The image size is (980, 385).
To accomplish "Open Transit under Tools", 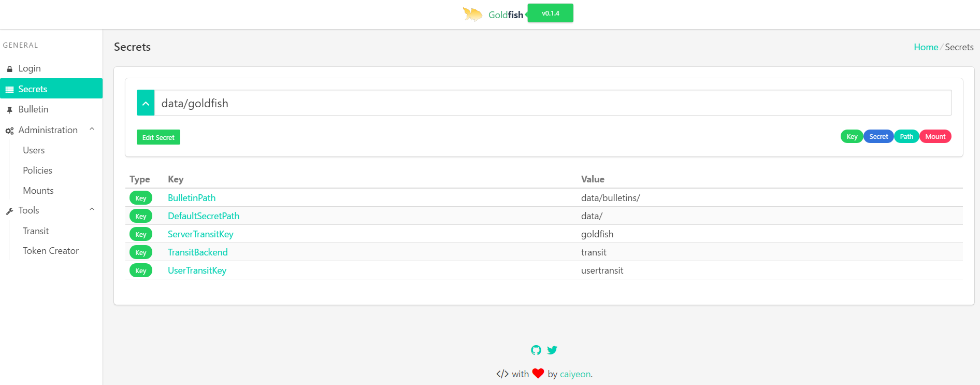I will [x=36, y=231].
